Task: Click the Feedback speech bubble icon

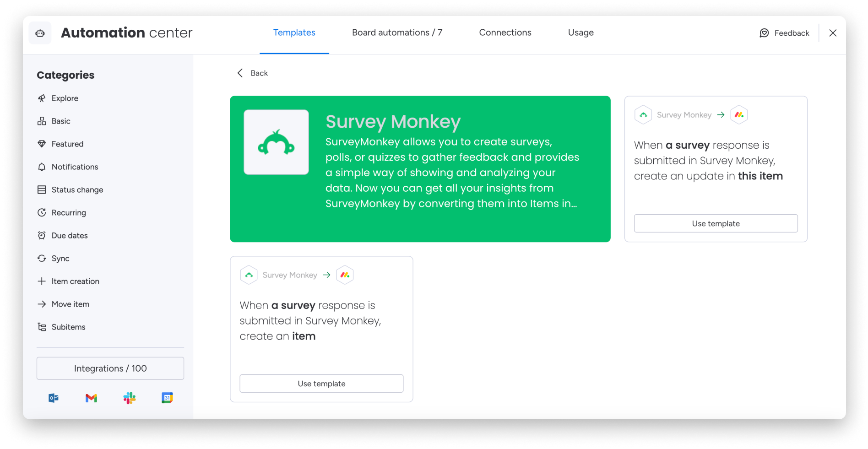Action: click(x=764, y=33)
